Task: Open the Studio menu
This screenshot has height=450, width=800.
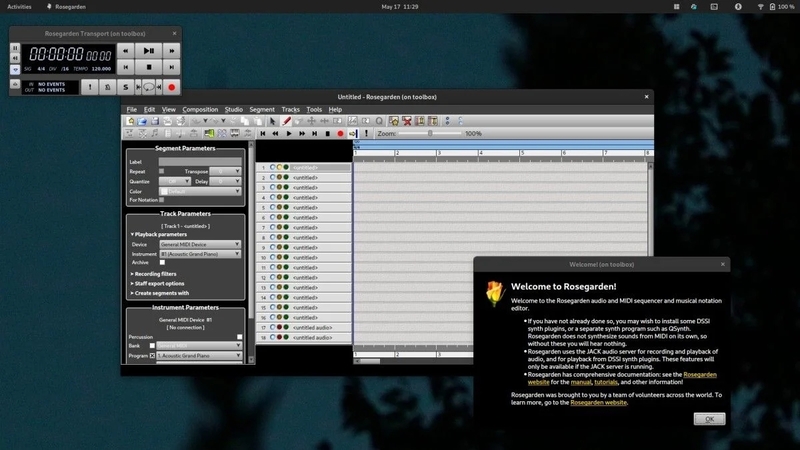Action: click(x=234, y=109)
